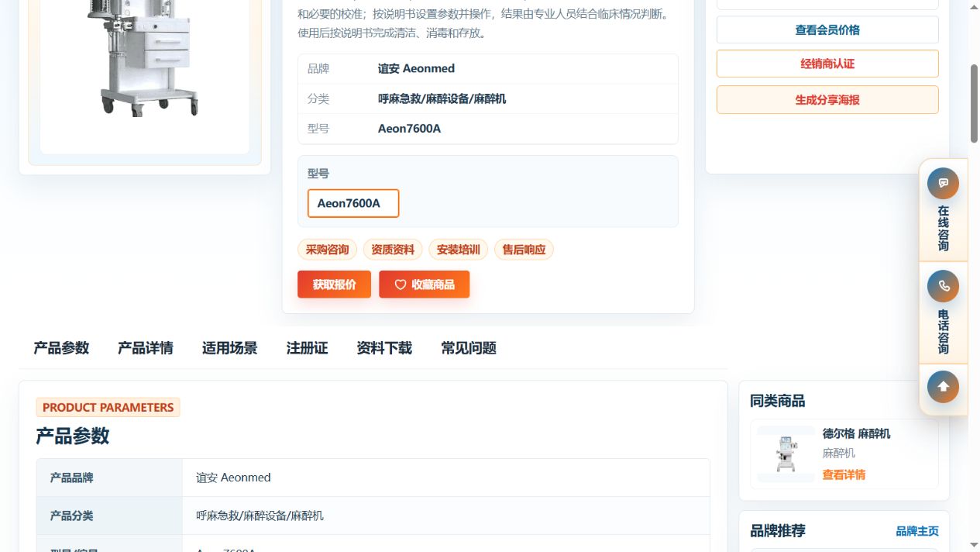
Task: Open the 资料下载 tab
Action: [x=384, y=348]
